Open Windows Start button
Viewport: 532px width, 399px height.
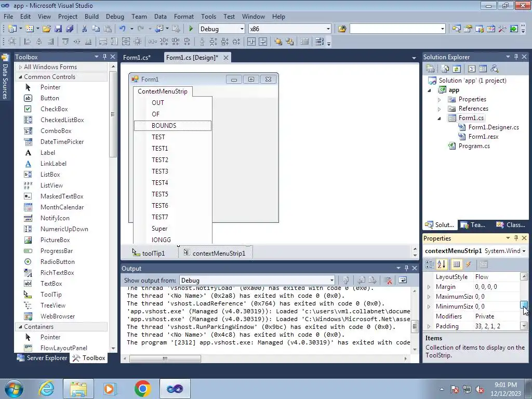tap(14, 389)
